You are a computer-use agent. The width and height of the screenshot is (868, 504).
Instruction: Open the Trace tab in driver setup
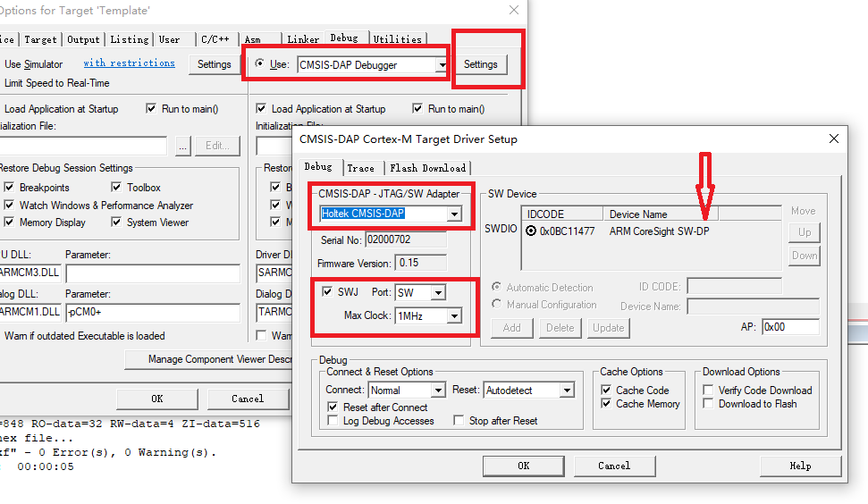coord(360,168)
